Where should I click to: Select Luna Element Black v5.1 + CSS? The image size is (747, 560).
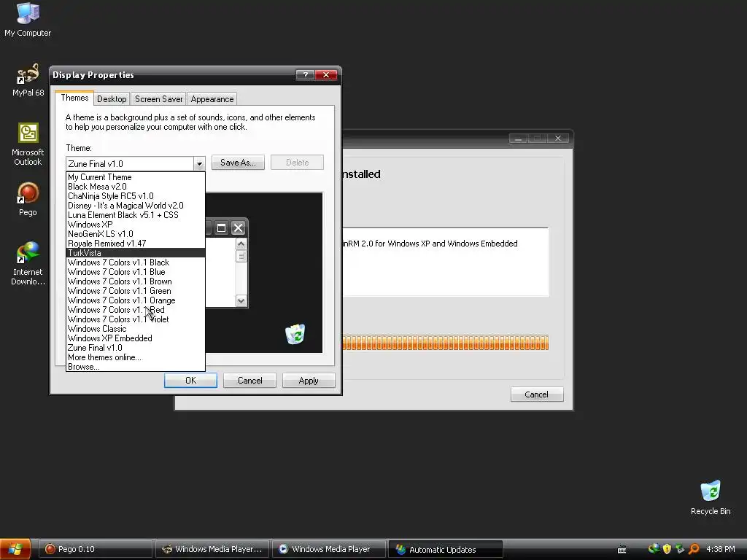click(135, 215)
